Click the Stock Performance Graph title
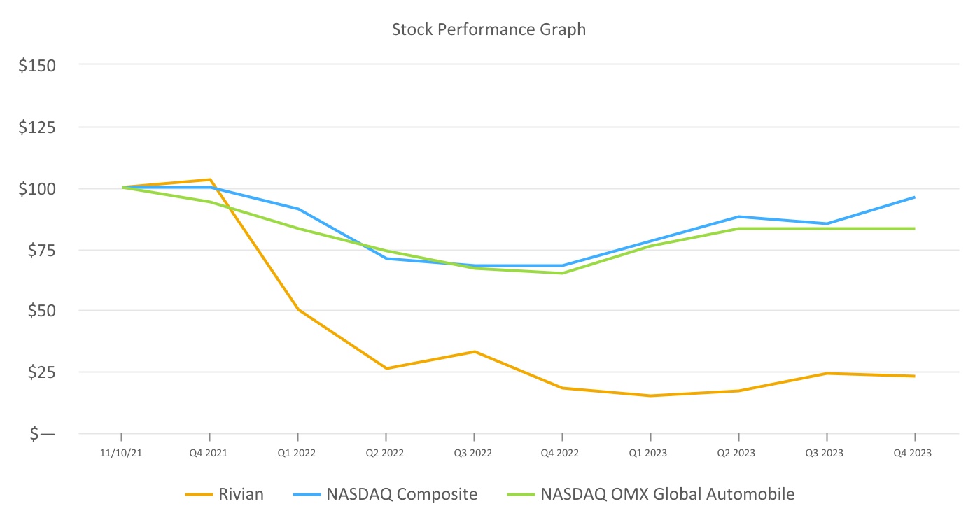 pyautogui.click(x=489, y=29)
